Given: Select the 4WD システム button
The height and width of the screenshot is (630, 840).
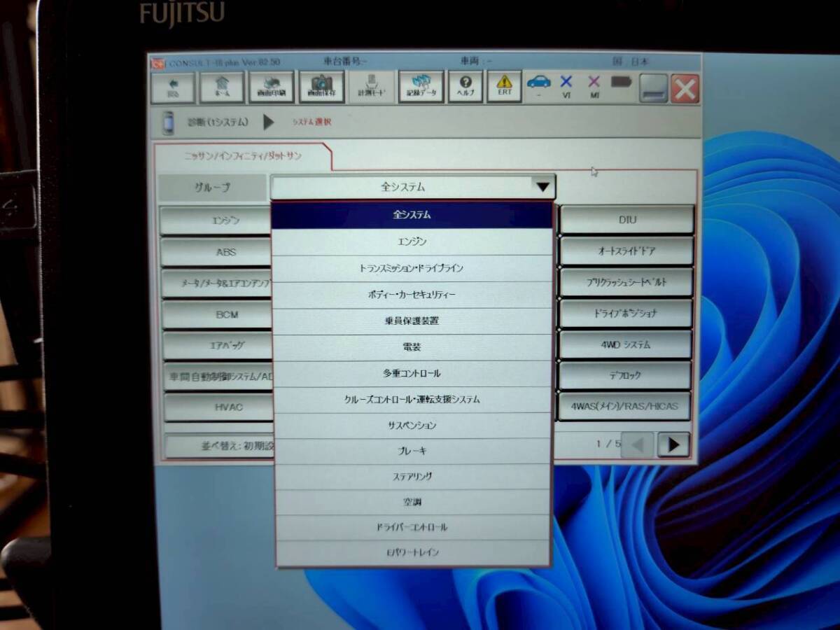Looking at the screenshot, I should click(x=626, y=344).
